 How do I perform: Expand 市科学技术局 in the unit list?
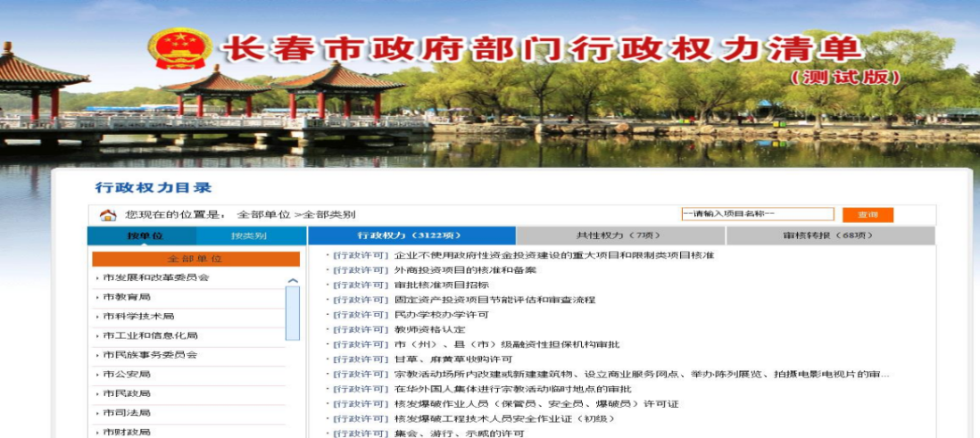tap(137, 317)
